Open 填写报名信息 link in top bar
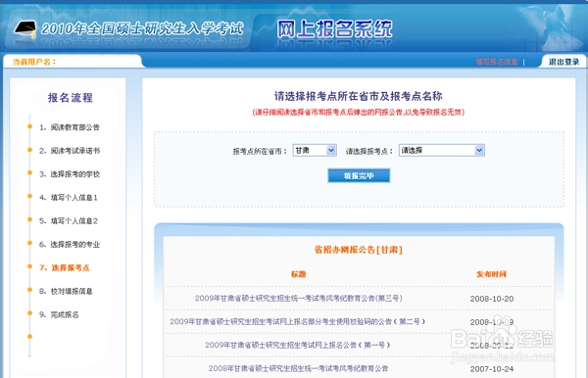588x378 pixels. pos(497,62)
